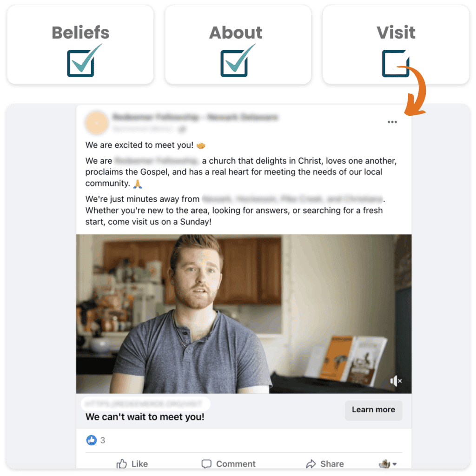Viewport: 476px width, 476px height.
Task: View the reaction count of 3
Action: (103, 440)
